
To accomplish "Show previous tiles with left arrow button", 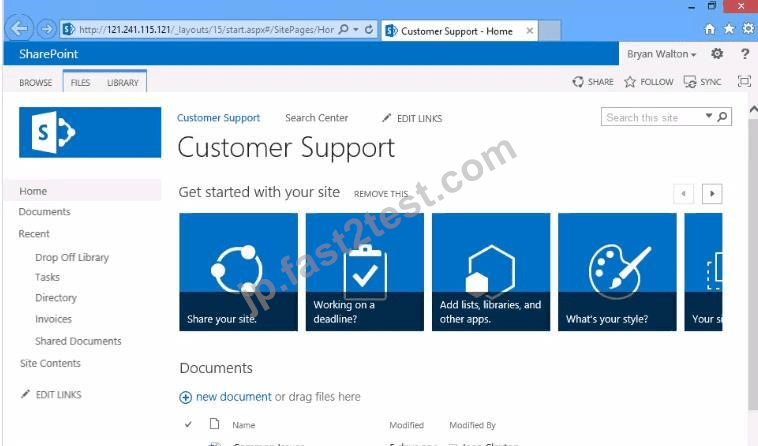I will (x=684, y=194).
